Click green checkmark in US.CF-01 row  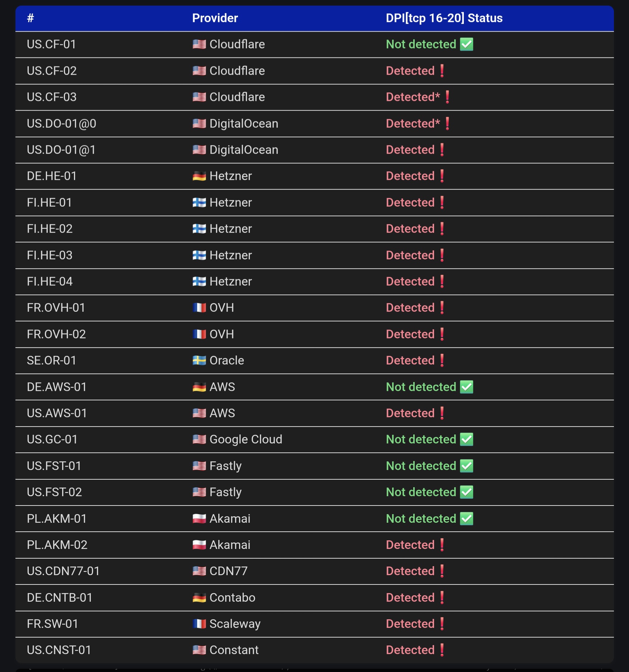[466, 44]
